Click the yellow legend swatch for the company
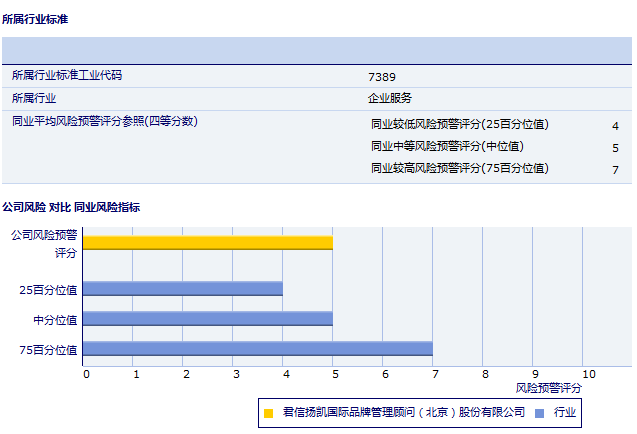 268,412
